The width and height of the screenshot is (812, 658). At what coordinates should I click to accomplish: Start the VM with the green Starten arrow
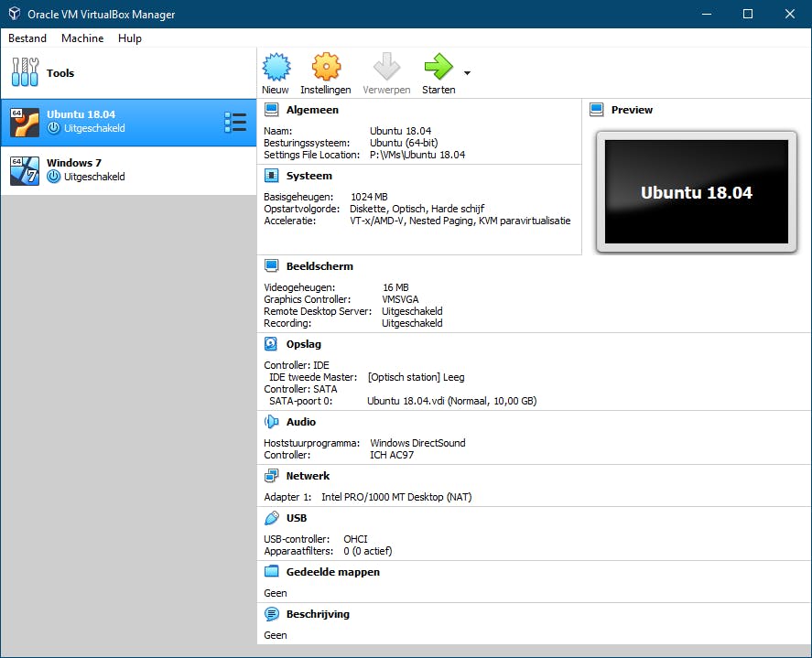tap(438, 67)
